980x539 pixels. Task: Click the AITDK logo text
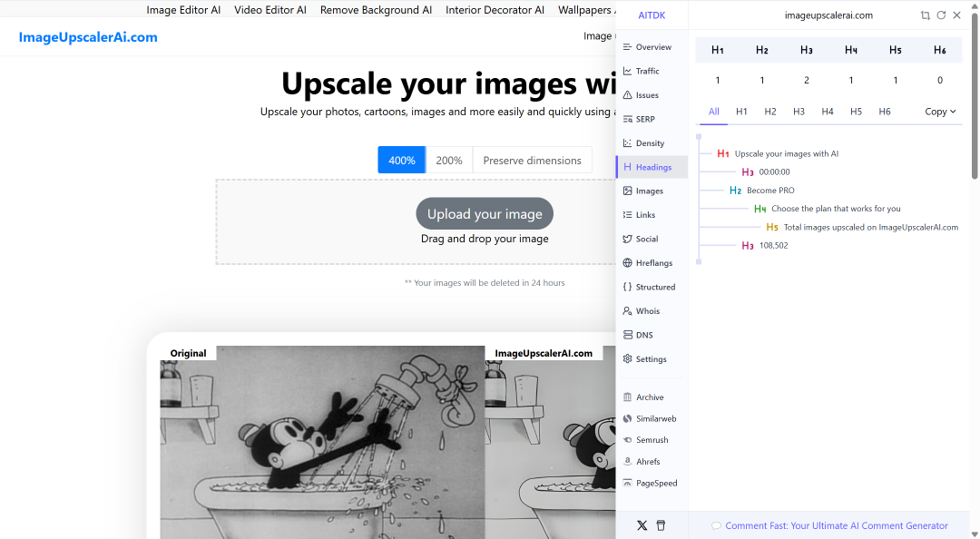point(652,15)
